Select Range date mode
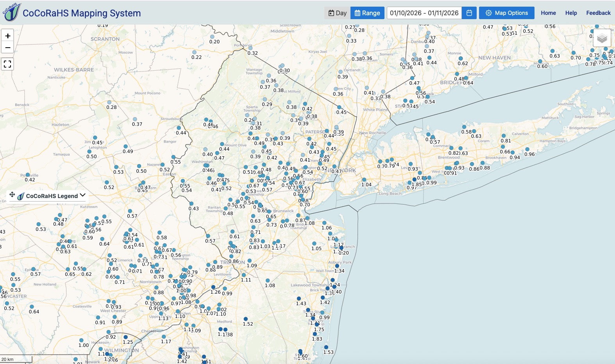Screen dimensions: 615x364 [x=367, y=13]
